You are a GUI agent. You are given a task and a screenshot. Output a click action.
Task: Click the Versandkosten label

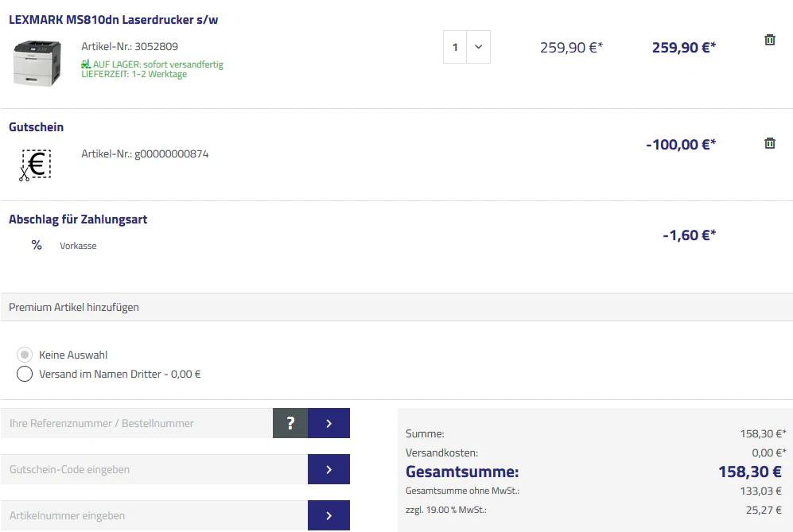(x=441, y=452)
